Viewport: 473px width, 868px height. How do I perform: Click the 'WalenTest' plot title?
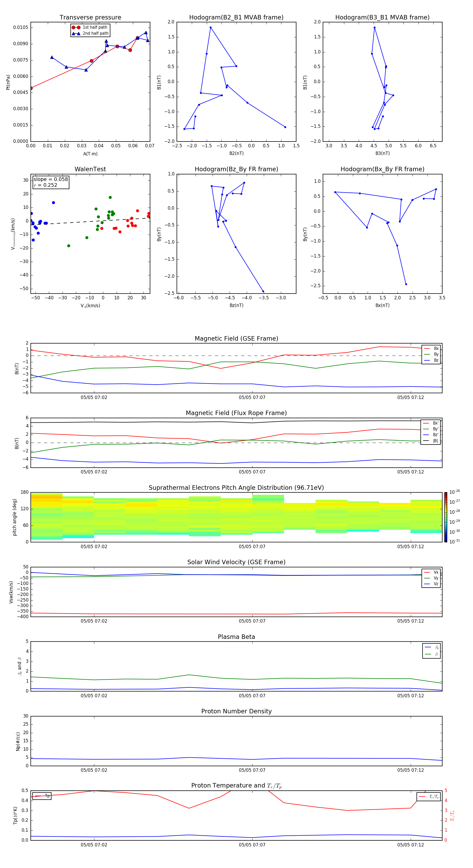point(90,169)
